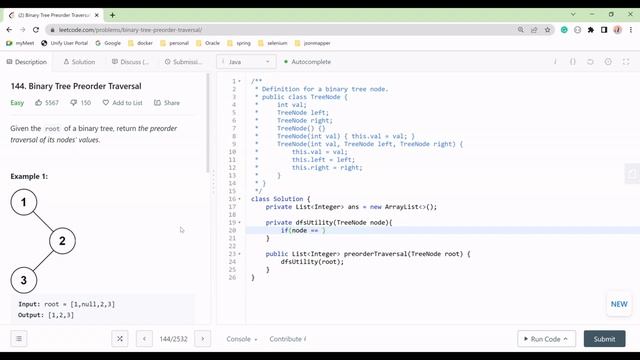Pick a random problem with shuffle icon

pyautogui.click(x=120, y=339)
